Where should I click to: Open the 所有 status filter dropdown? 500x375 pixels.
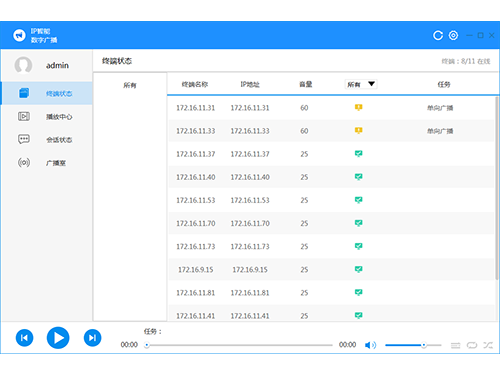pyautogui.click(x=361, y=84)
